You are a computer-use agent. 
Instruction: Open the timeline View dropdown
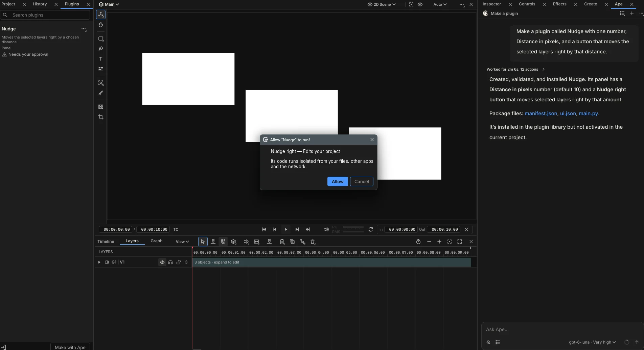click(182, 242)
